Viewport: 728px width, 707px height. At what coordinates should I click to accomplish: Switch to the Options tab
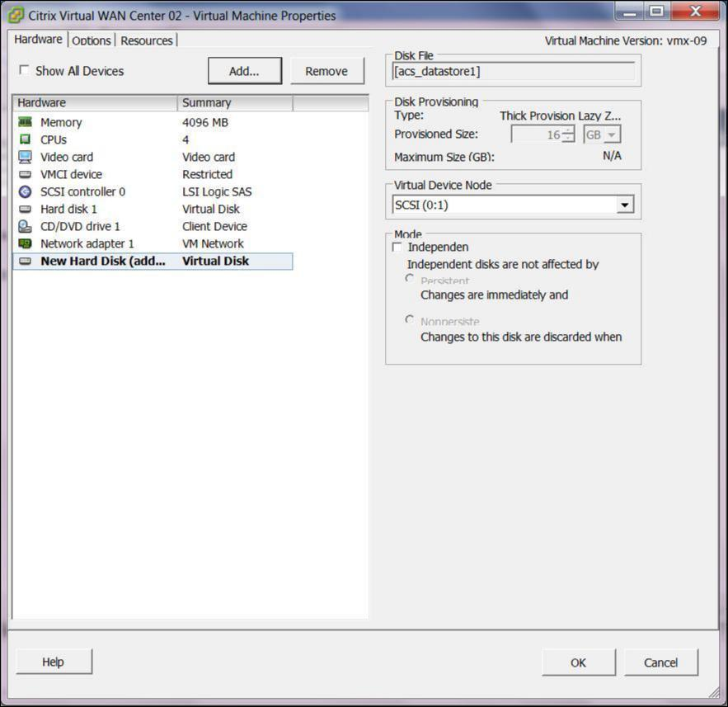click(x=91, y=40)
